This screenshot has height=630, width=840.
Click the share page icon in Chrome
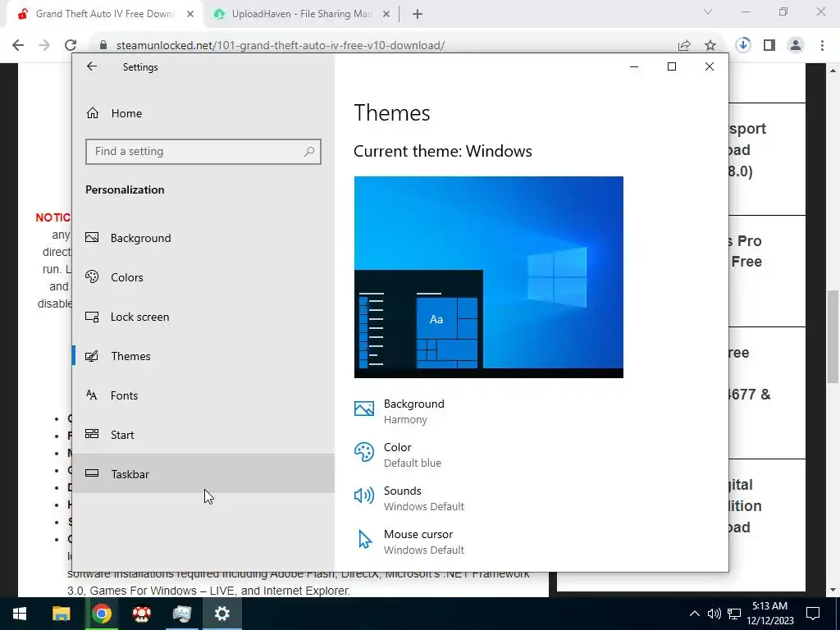[x=684, y=46]
